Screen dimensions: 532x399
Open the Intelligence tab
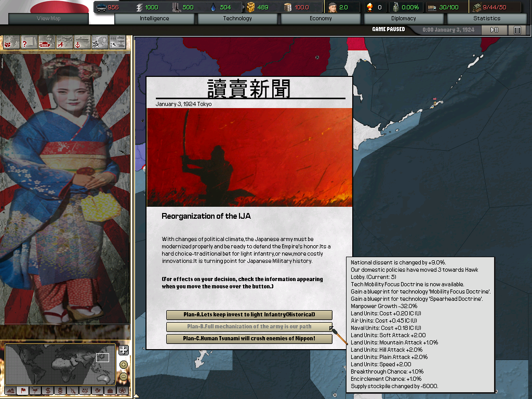pyautogui.click(x=154, y=19)
